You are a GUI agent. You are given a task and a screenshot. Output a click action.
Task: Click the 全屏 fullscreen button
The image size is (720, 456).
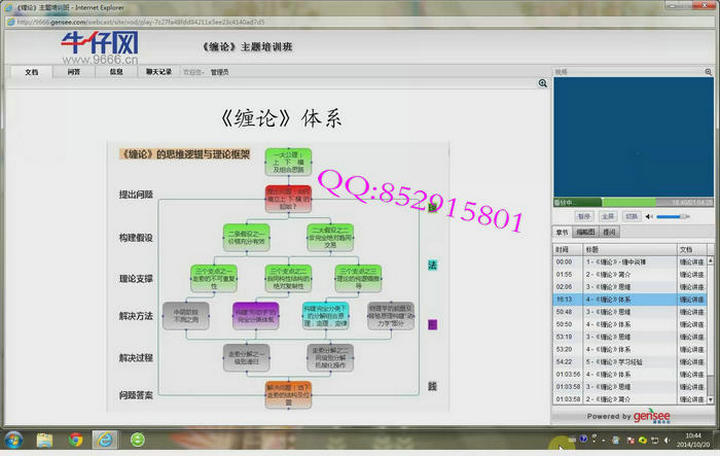tap(608, 216)
